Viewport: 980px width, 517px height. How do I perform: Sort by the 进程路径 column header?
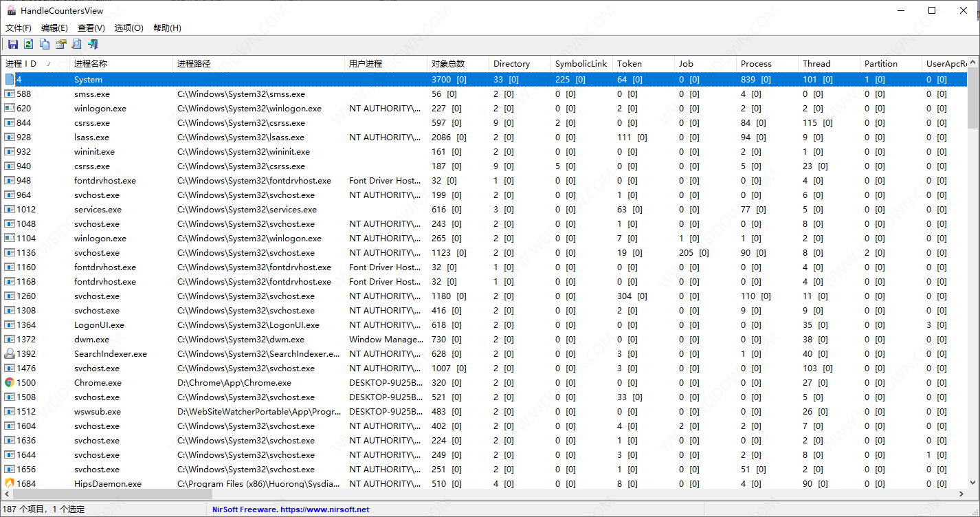coord(258,64)
